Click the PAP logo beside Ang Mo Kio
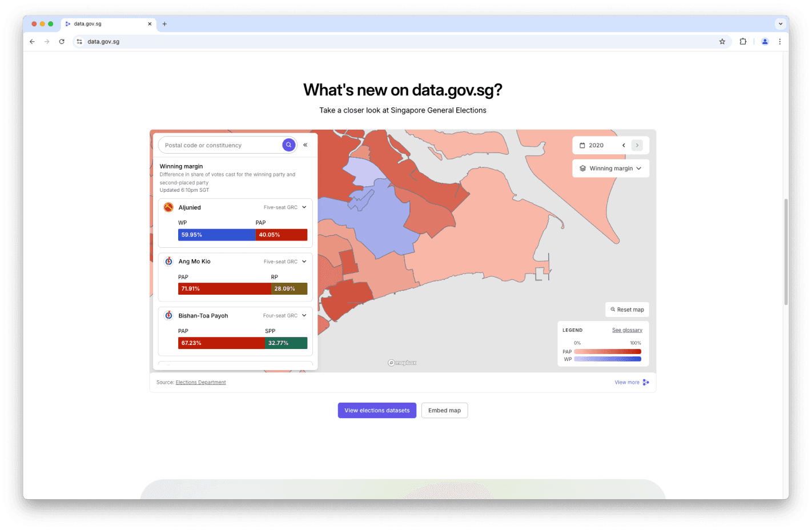Screen dimensions: 812x530 168,262
